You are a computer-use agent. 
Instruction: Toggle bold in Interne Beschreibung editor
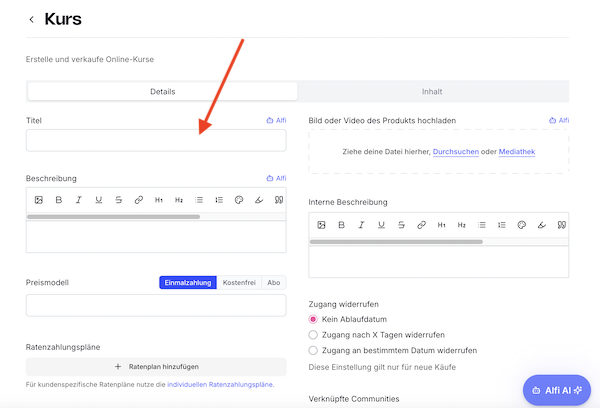click(x=341, y=225)
